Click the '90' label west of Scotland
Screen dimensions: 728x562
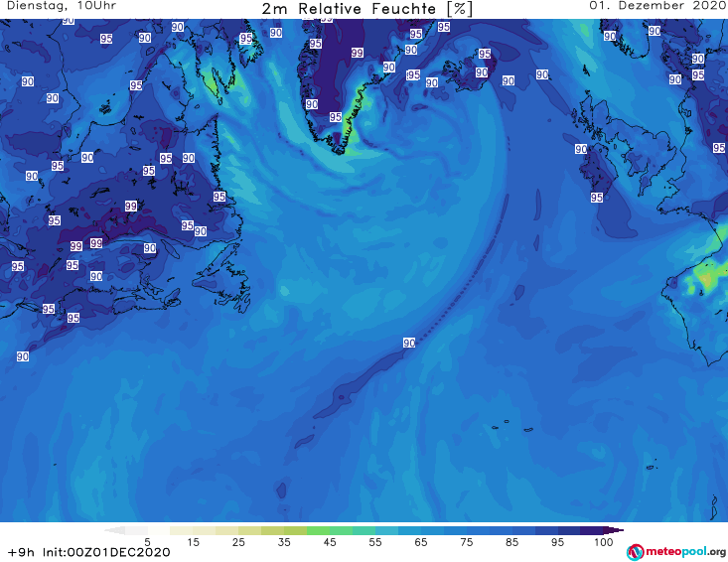click(581, 149)
